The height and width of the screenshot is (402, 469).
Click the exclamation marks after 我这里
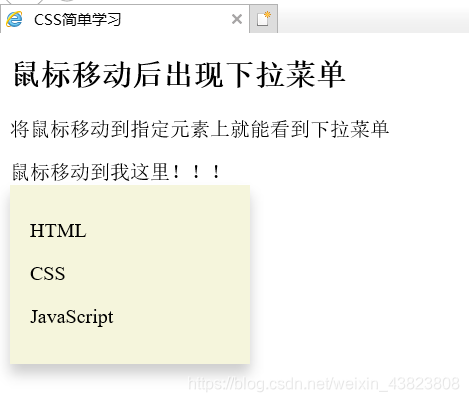coord(196,172)
